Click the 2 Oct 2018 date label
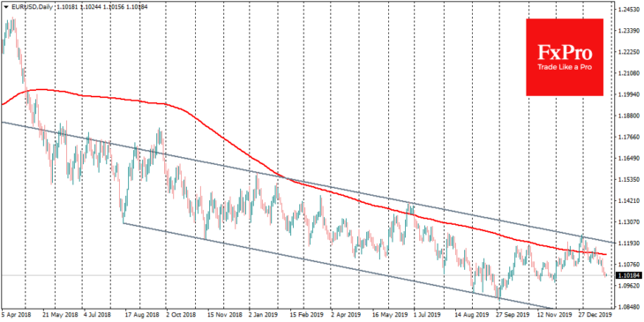Viewport: 644px width, 322px height. 179,313
